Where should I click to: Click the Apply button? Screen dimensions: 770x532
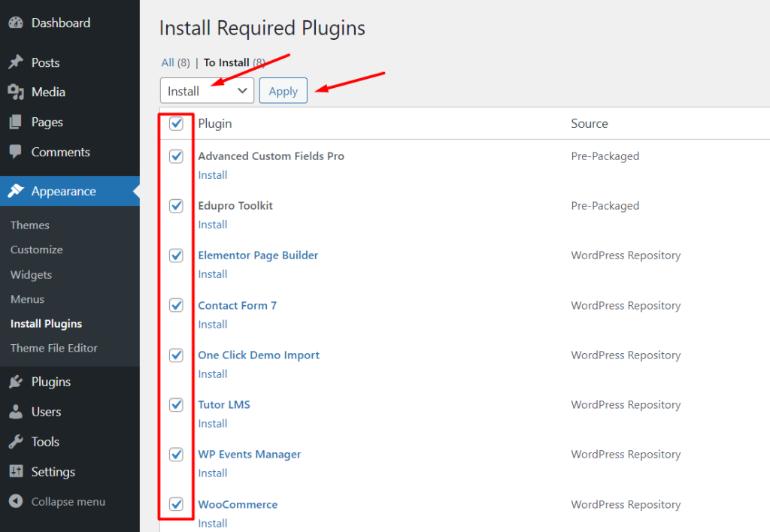[x=283, y=91]
